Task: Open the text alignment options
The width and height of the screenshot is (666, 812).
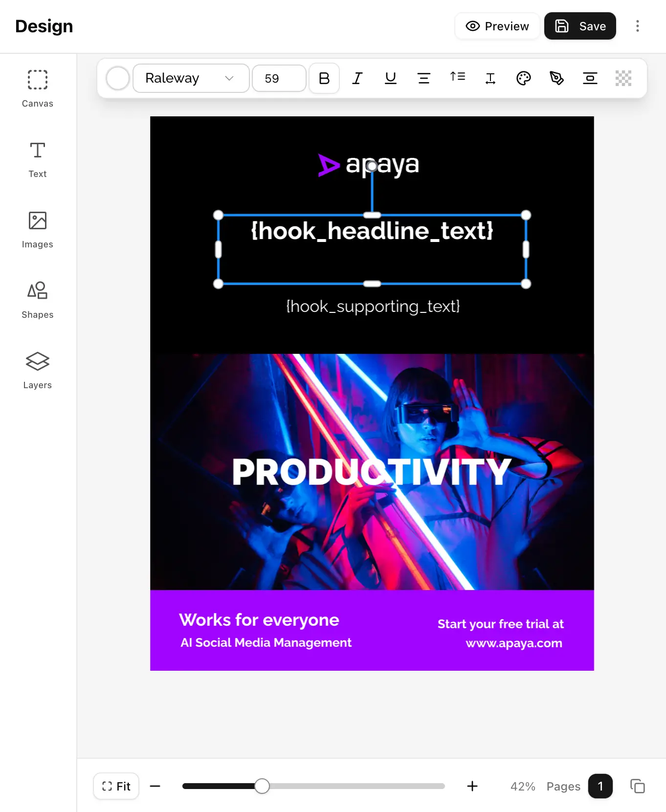Action: coord(423,78)
